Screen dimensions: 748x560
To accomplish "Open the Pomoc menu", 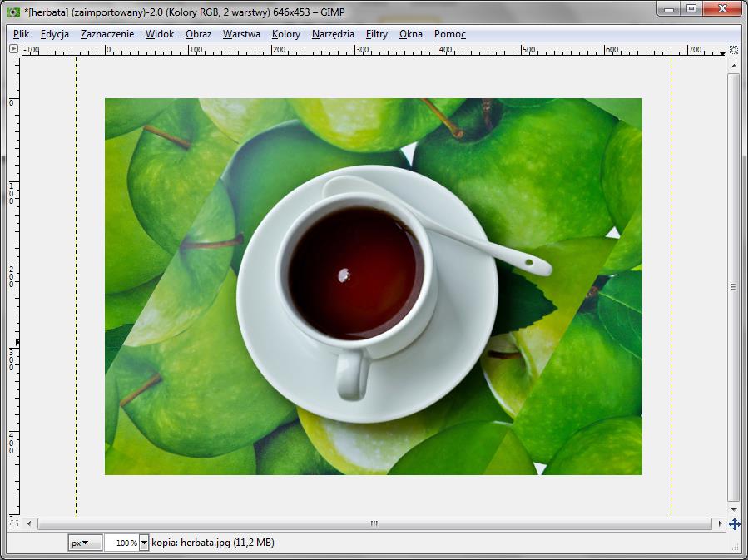I will (x=449, y=34).
